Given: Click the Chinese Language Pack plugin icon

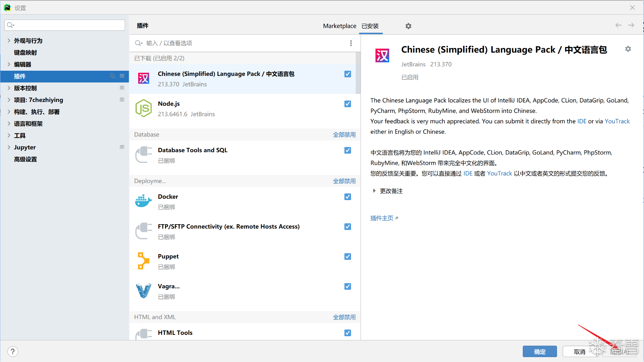Looking at the screenshot, I should [144, 78].
